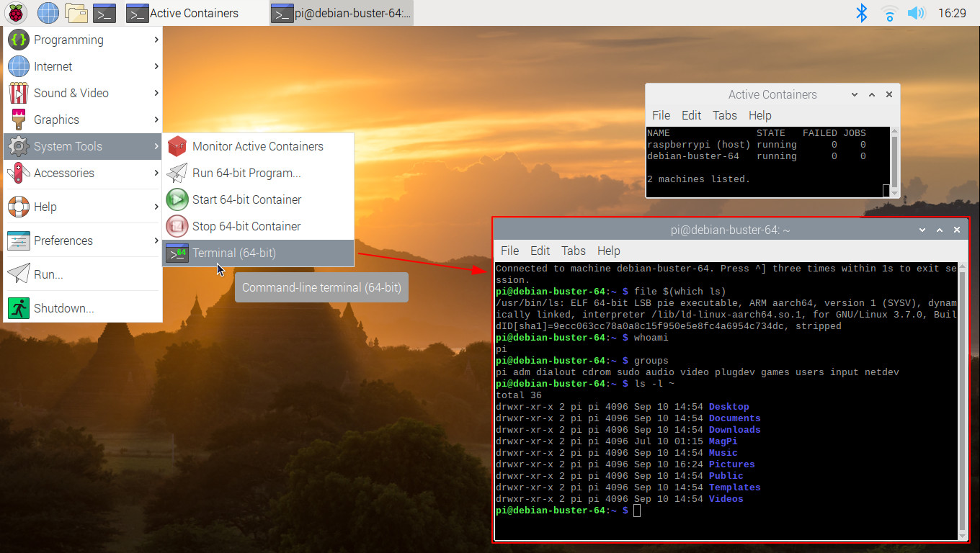Viewport: 980px width, 553px height.
Task: Click the Programming braces icon
Action: 19,40
